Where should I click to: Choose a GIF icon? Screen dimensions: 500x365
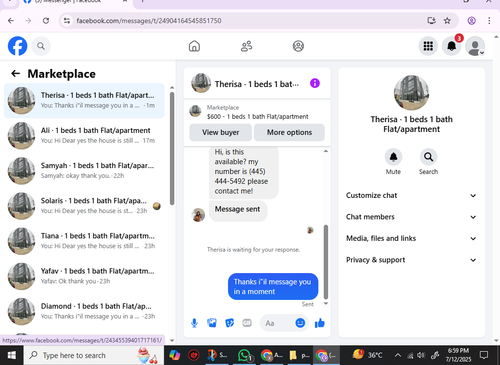247,323
